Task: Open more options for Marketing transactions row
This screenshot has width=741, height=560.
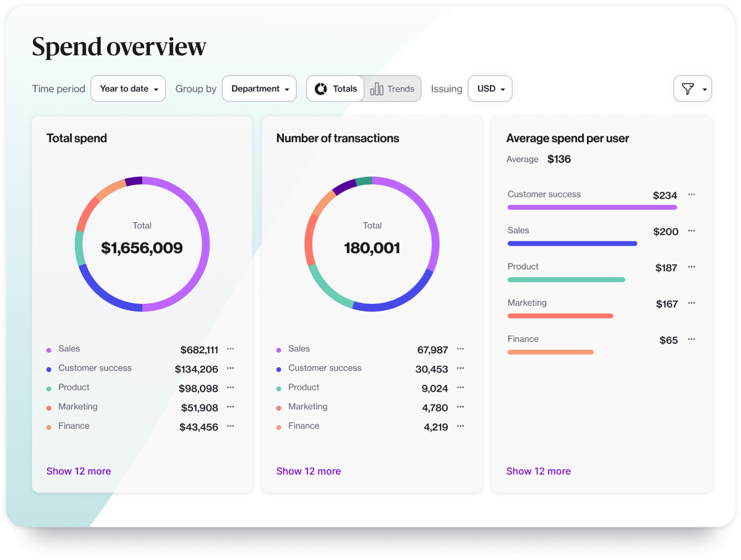Action: pos(460,407)
